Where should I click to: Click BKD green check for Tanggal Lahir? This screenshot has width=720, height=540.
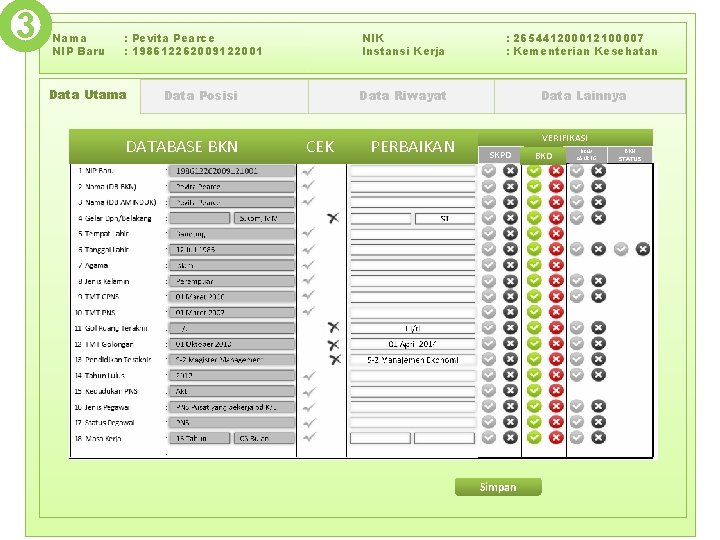534,249
